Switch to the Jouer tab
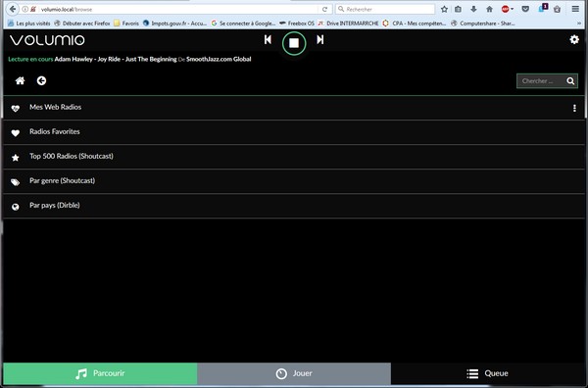This screenshot has width=588, height=388. 294,373
